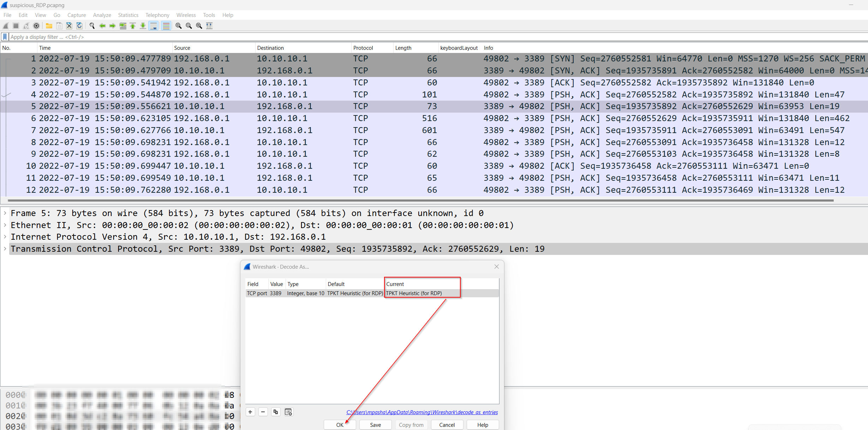Open a capture file with the folder icon
868x430 pixels.
[49, 26]
